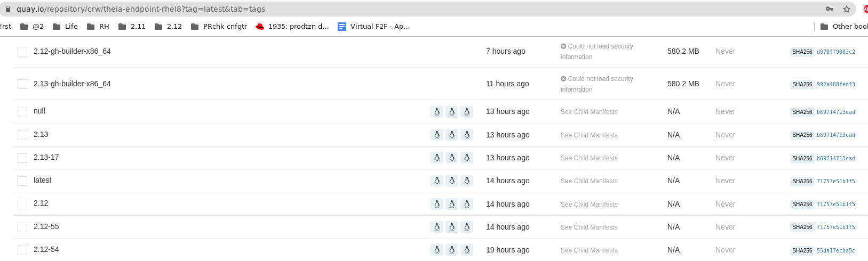
Task: Select the 2.12-gh-builder-x86_64 tag checkbox
Action: click(x=22, y=52)
